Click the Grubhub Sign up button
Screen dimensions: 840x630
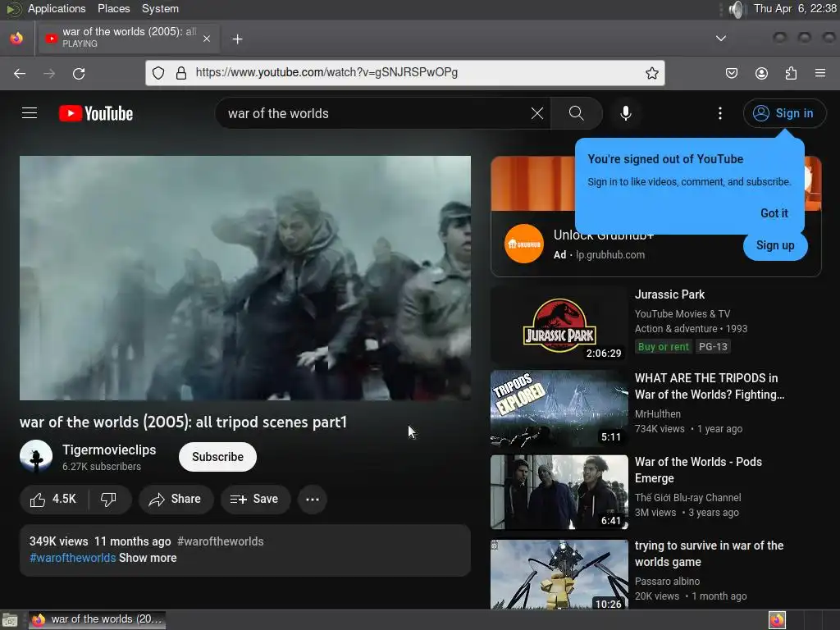tap(775, 245)
